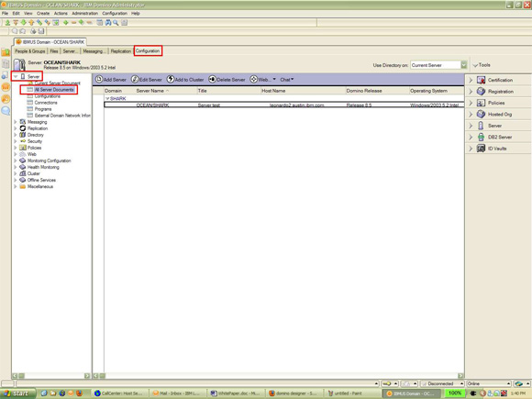Click the Miscellaneous folder icon
Viewport: 532px width, 399px height.
click(x=23, y=186)
